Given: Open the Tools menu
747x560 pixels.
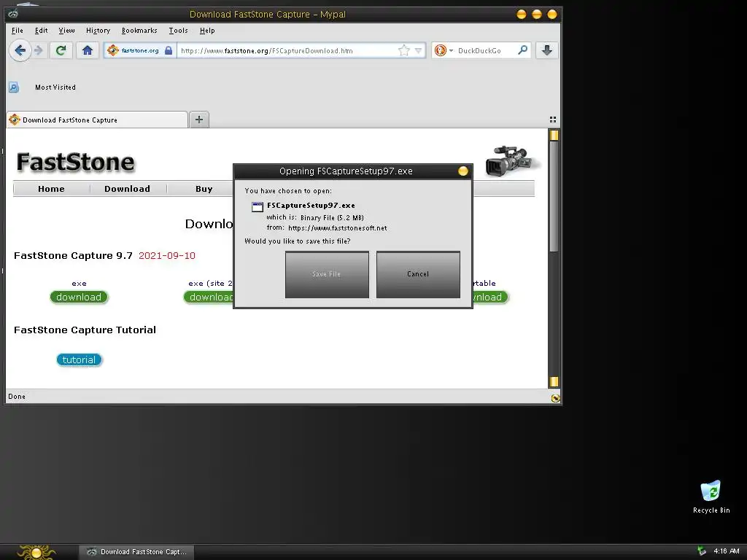Looking at the screenshot, I should click(x=178, y=31).
